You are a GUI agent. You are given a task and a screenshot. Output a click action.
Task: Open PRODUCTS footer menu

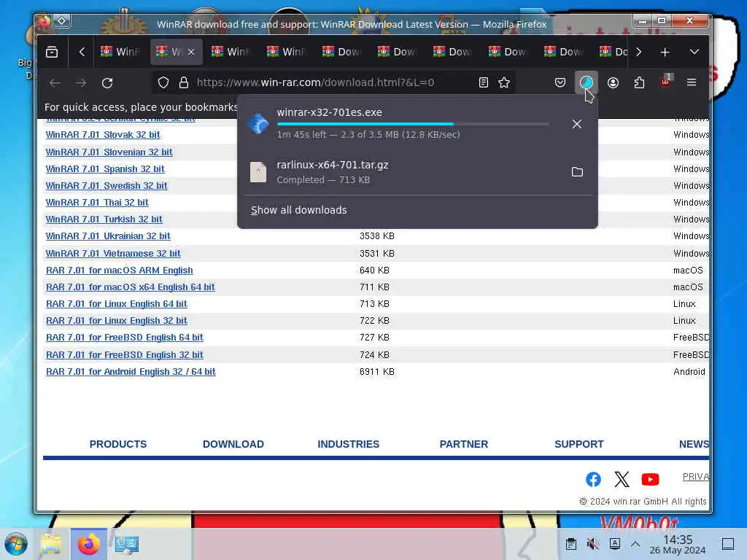[x=118, y=444]
